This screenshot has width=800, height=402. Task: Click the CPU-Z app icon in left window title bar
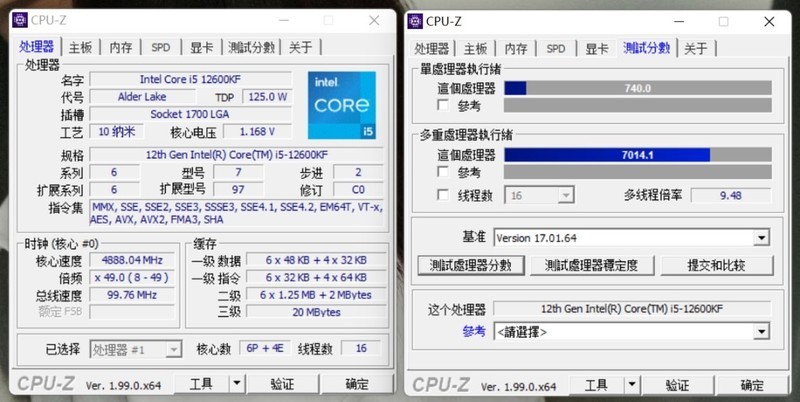[19, 20]
